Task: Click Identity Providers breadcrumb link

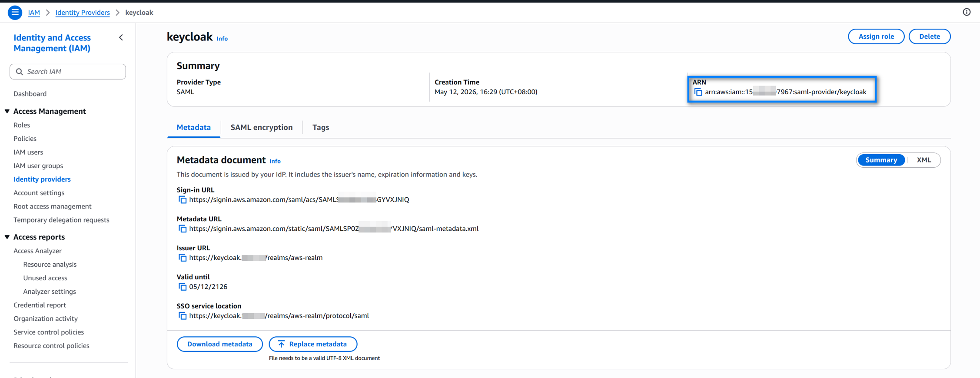Action: click(x=83, y=13)
